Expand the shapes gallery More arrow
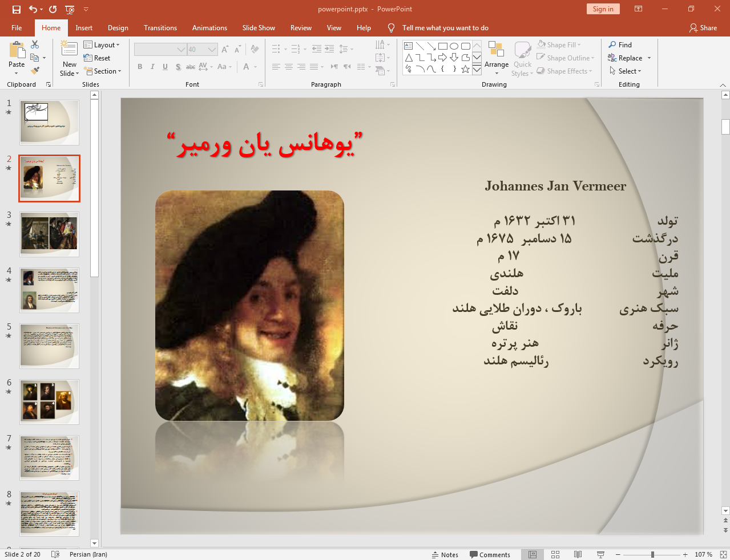Screen dimensions: 730x560 [477, 70]
